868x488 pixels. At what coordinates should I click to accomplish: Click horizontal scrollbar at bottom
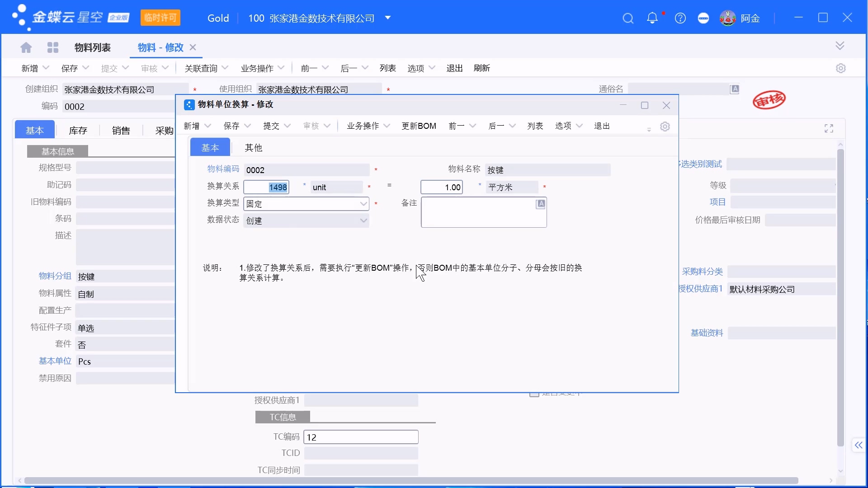[411, 480]
